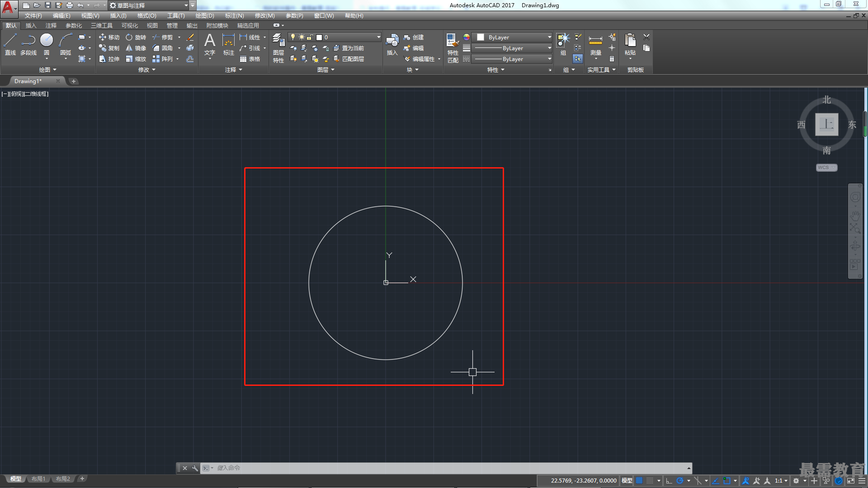Viewport: 868px width, 488px height.
Task: Switch to the 参数化 ribbon tab
Action: [x=74, y=26]
